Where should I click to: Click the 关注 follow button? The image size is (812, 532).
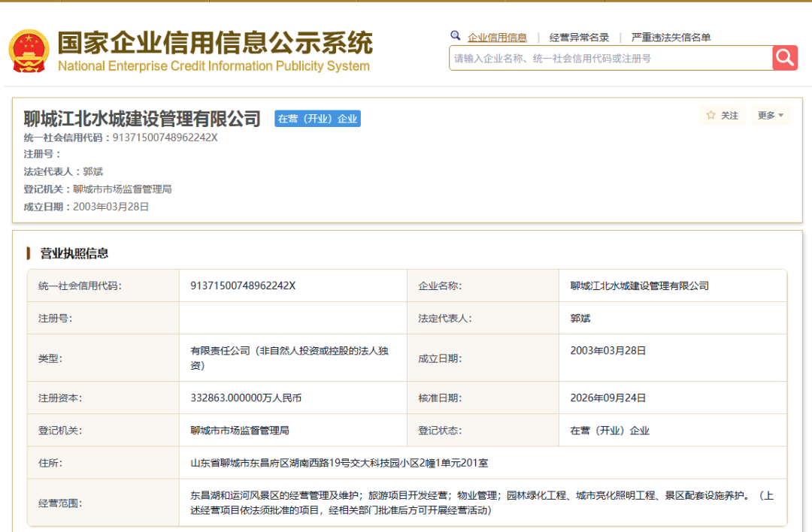[x=723, y=116]
